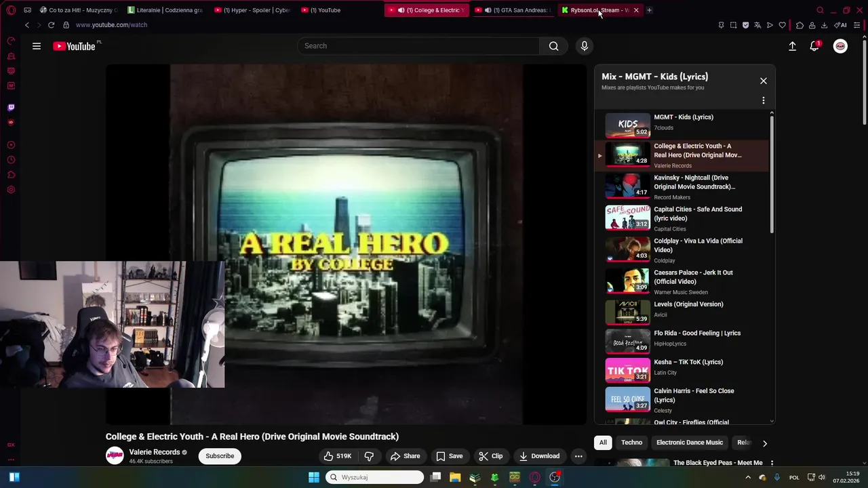This screenshot has height=488, width=868.
Task: Open the Valerie Records channel avatar
Action: pyautogui.click(x=115, y=456)
